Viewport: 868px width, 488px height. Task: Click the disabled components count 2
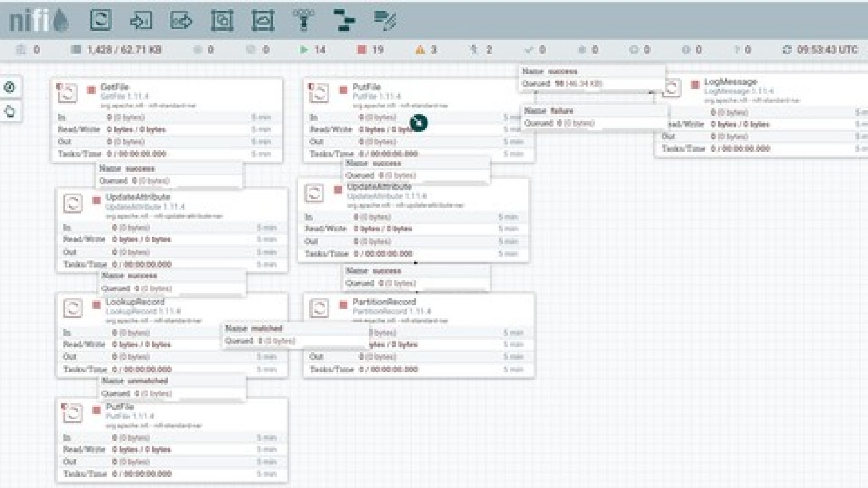coord(481,50)
